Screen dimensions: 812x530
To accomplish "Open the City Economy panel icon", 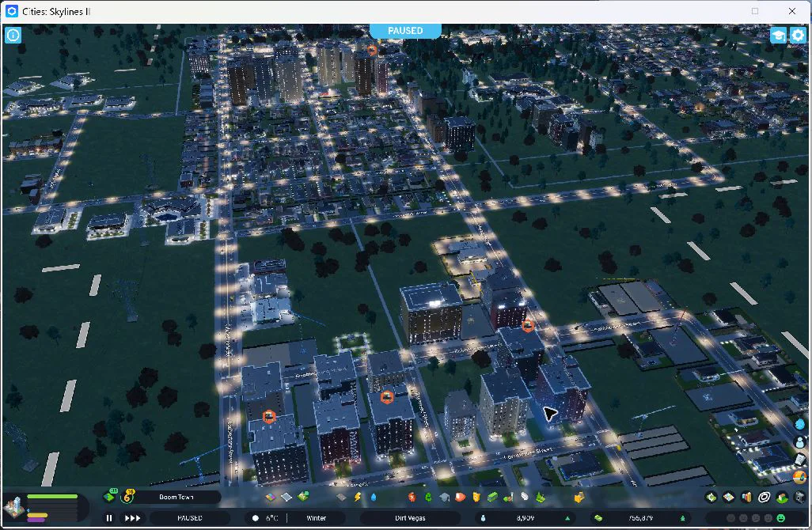I will [x=711, y=498].
